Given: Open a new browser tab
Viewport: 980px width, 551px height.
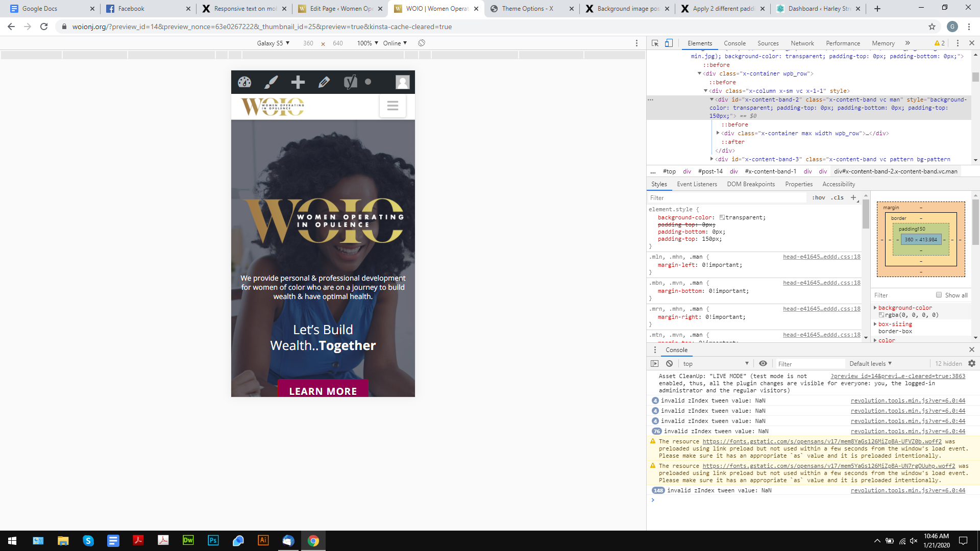Looking at the screenshot, I should (877, 9).
